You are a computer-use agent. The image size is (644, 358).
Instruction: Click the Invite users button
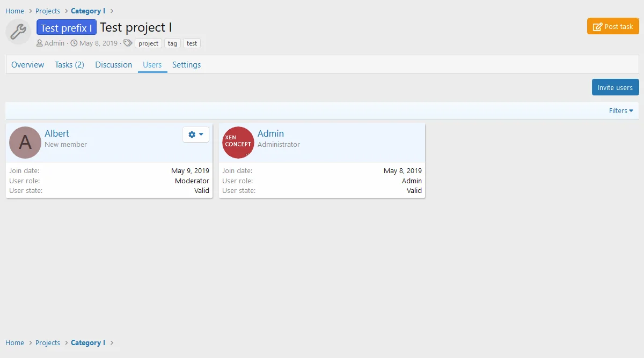pyautogui.click(x=615, y=87)
